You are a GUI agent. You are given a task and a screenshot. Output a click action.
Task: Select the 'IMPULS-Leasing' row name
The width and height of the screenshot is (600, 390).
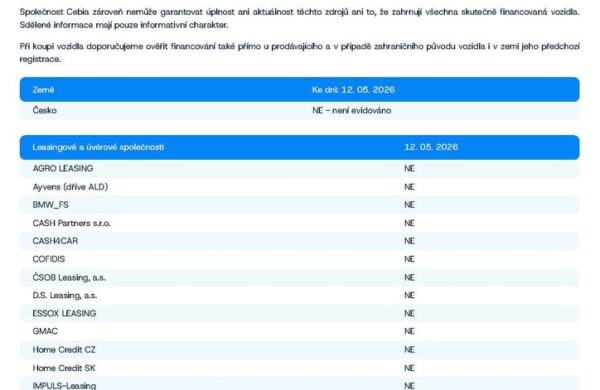click(x=64, y=386)
